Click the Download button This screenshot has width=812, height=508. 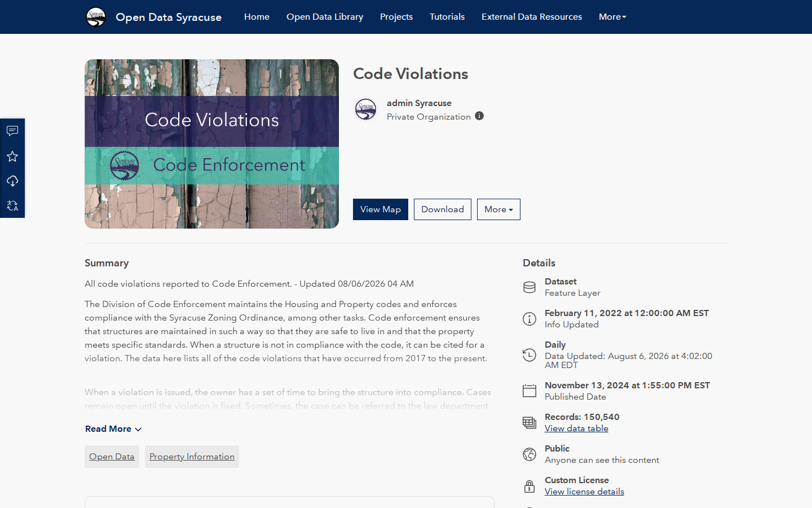click(443, 209)
